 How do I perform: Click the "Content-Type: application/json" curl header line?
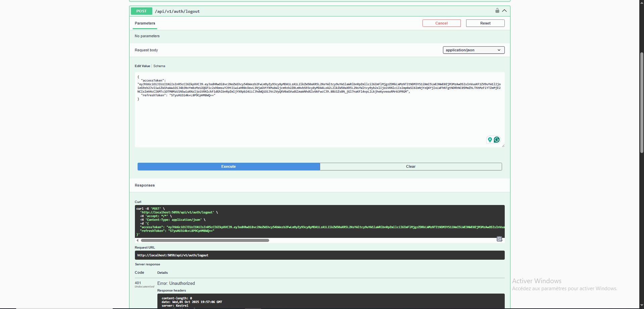172,220
